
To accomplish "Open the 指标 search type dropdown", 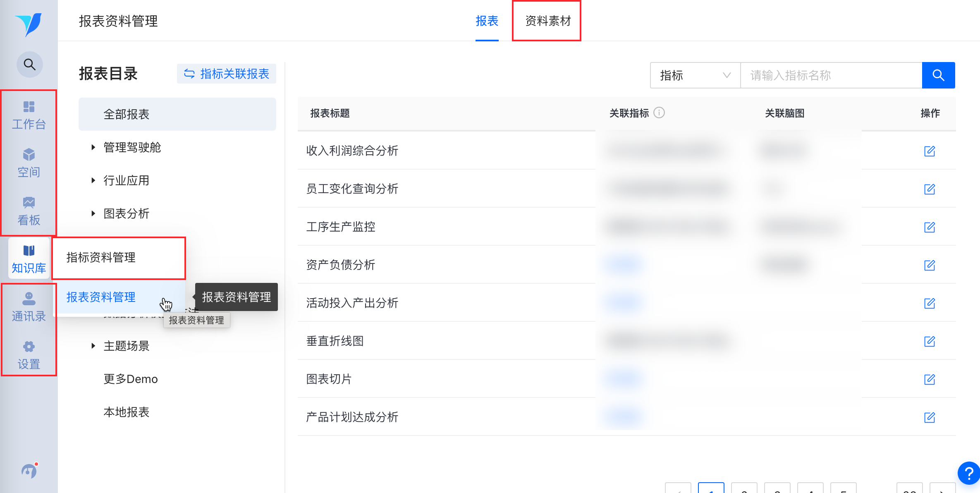I will (x=695, y=75).
